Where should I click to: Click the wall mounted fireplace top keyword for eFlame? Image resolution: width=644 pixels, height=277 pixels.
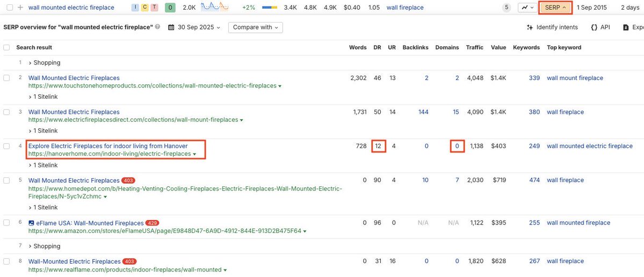click(x=578, y=223)
